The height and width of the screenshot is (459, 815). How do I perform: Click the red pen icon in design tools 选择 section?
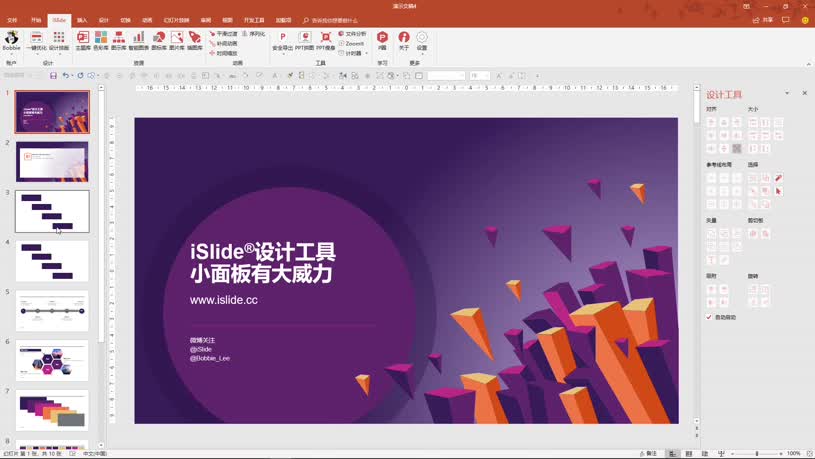pyautogui.click(x=778, y=178)
